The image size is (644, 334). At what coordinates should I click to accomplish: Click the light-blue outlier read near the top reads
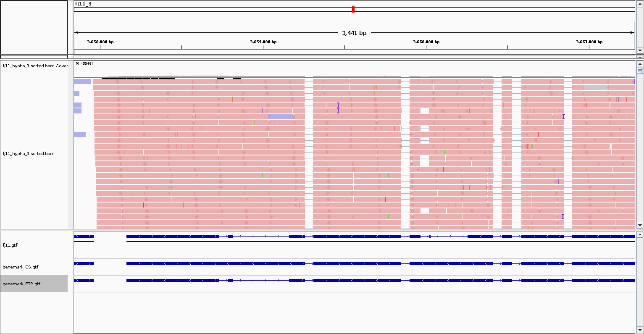(281, 116)
